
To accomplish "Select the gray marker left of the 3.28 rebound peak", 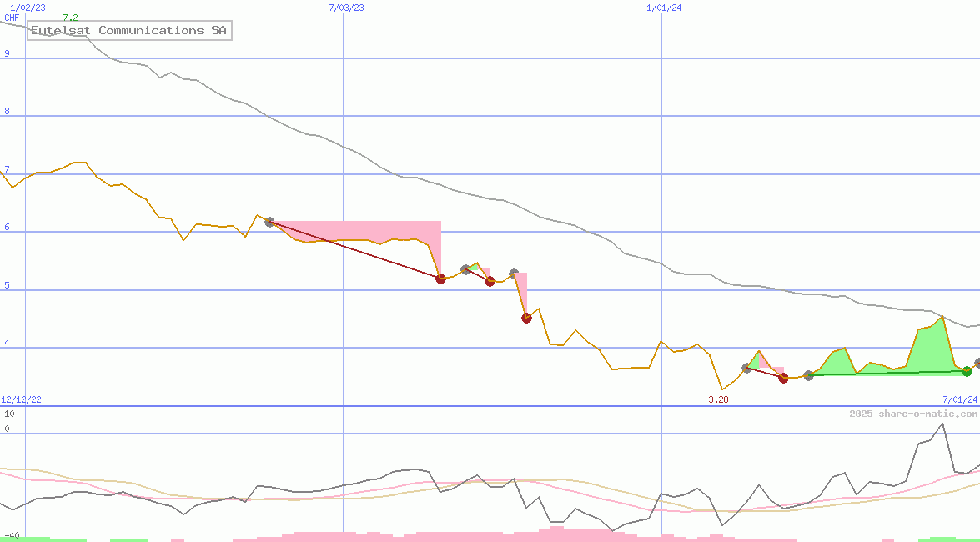I will 746,368.
